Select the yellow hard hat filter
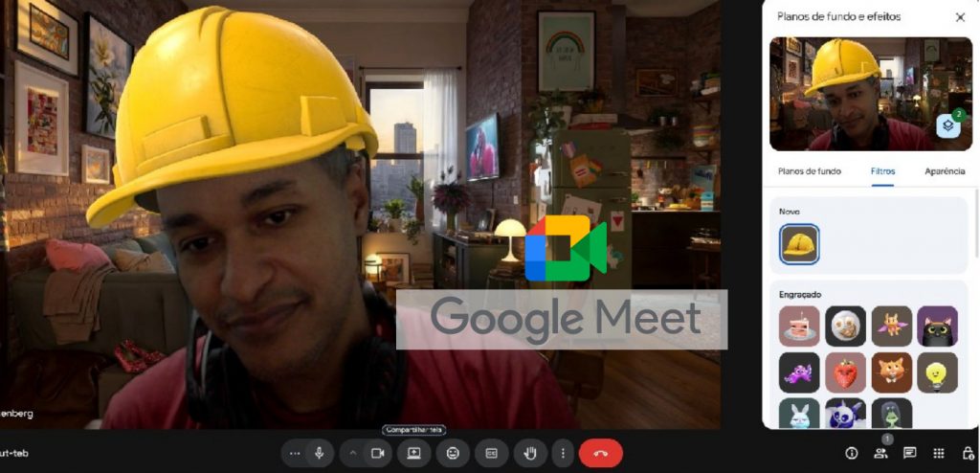The image size is (980, 473). point(799,244)
